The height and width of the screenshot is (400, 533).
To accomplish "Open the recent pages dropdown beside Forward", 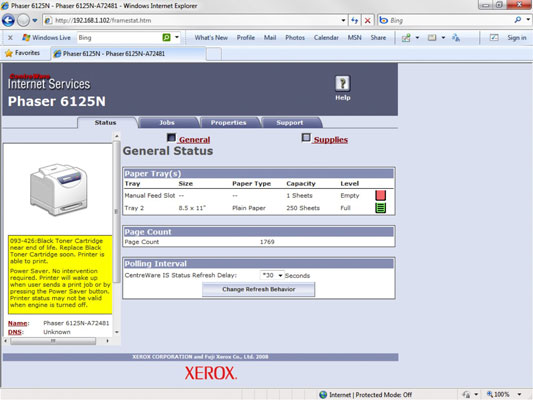I will 35,21.
